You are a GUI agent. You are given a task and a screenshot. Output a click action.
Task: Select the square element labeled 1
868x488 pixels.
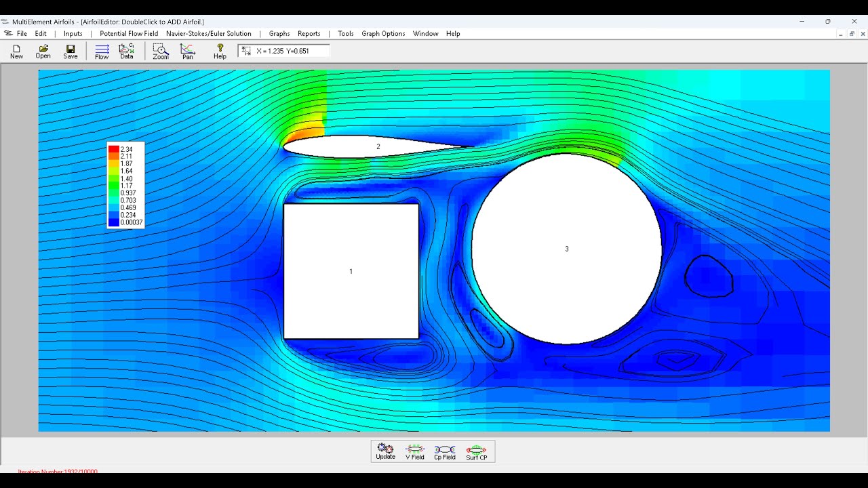351,271
